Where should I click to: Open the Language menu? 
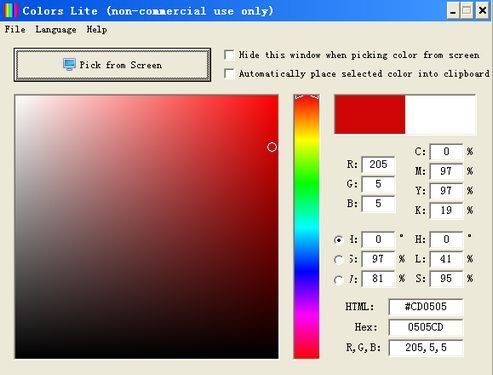point(56,30)
